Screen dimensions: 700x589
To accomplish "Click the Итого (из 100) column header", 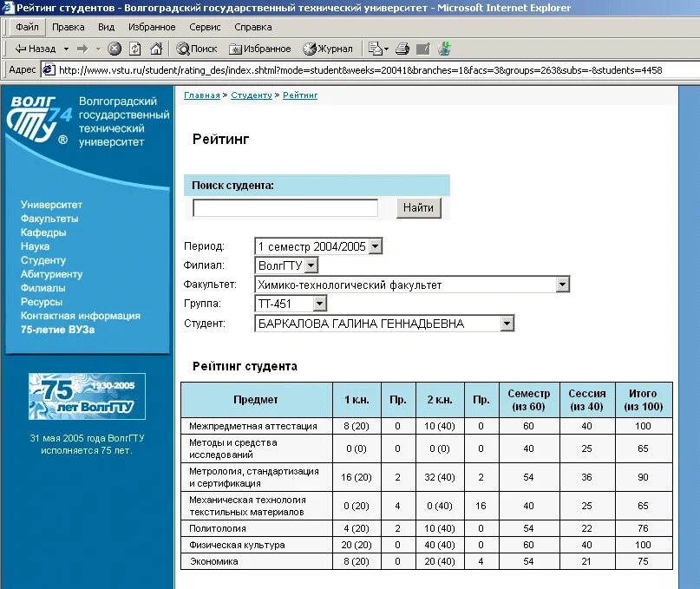I will 644,400.
